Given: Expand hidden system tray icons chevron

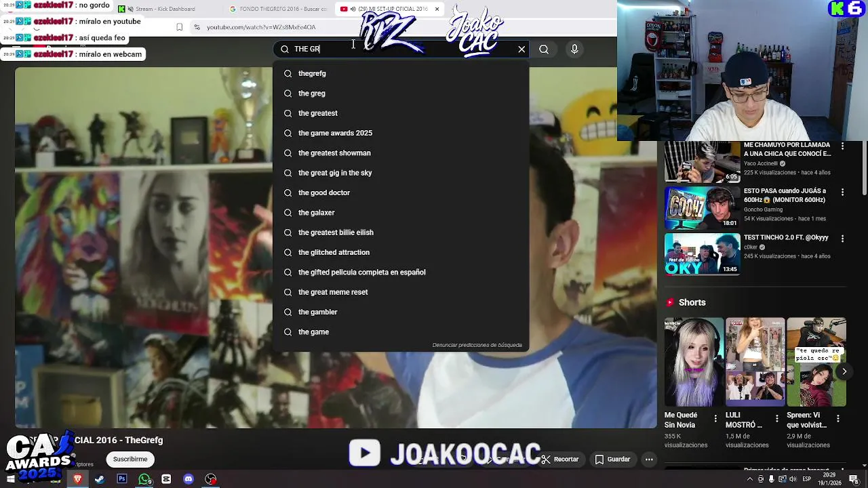Looking at the screenshot, I should 750,479.
